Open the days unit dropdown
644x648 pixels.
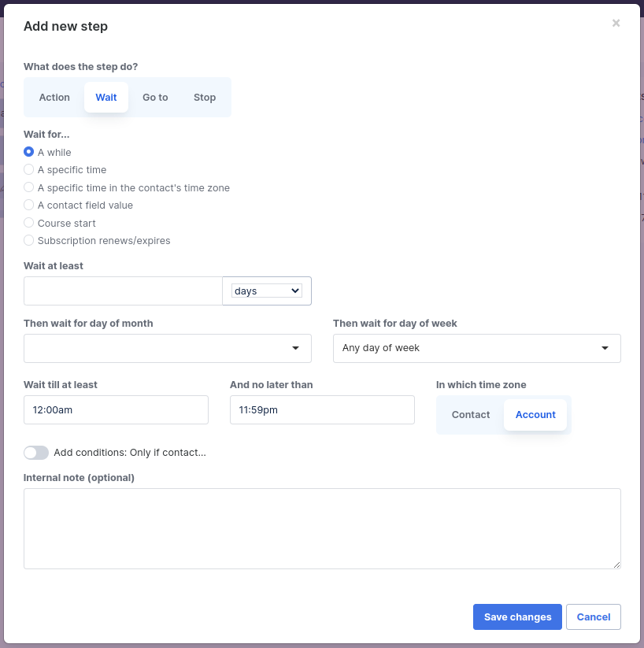click(267, 291)
